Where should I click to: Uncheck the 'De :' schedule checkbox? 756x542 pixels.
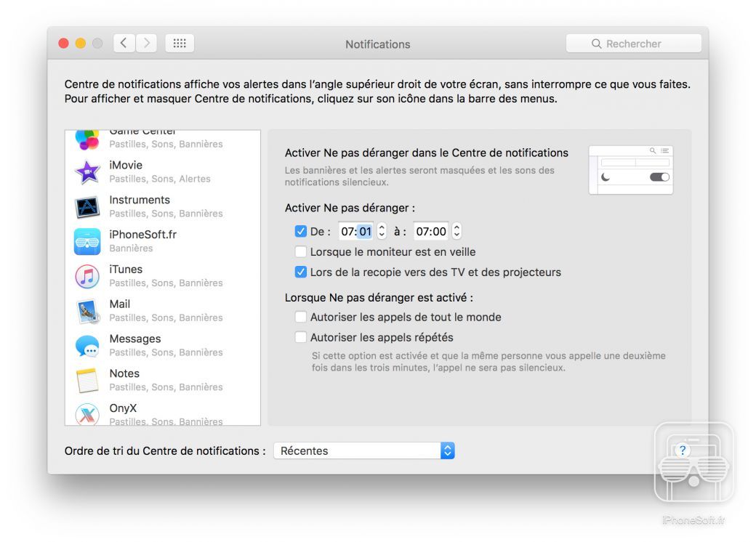(x=300, y=231)
